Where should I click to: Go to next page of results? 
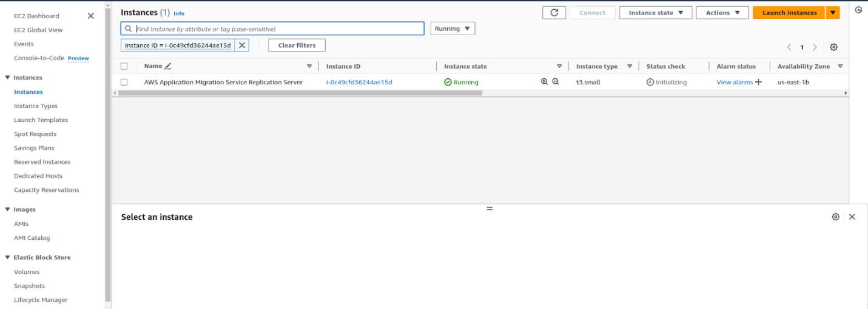(x=815, y=47)
